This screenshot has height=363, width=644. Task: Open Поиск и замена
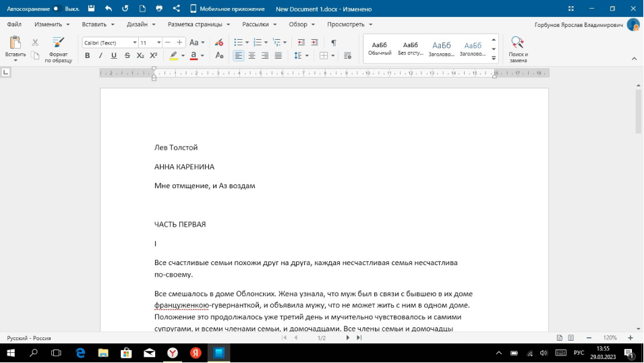point(518,49)
